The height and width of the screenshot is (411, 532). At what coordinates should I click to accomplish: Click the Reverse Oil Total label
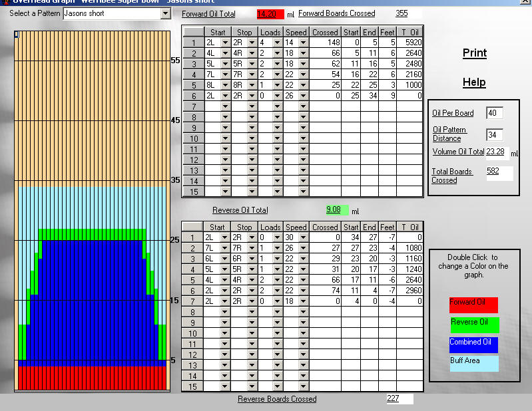click(x=240, y=210)
